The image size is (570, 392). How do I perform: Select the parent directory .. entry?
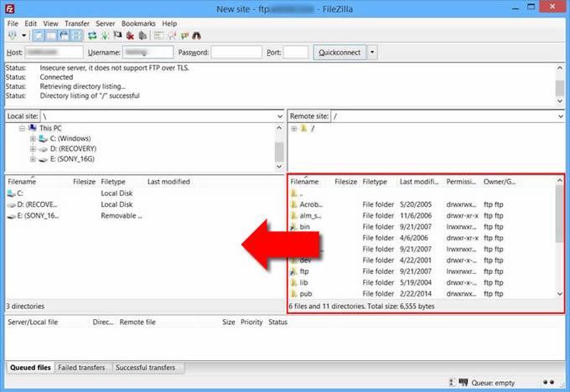pyautogui.click(x=297, y=193)
